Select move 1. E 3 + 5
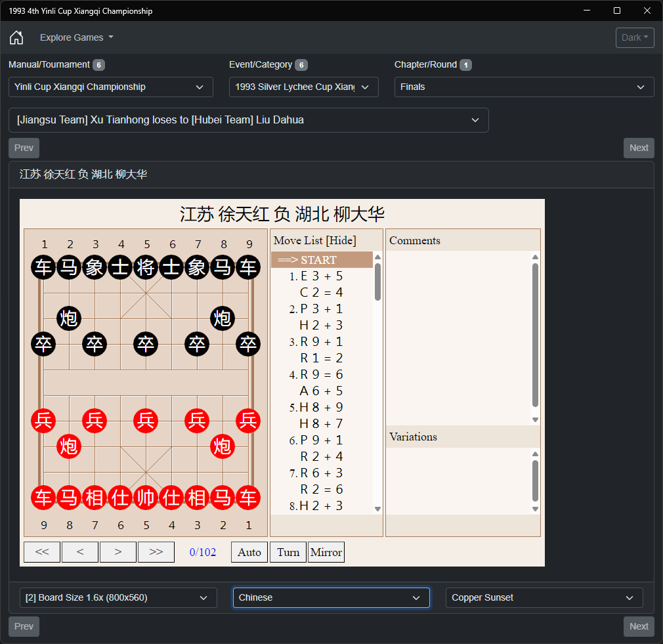663x644 pixels. click(322, 276)
